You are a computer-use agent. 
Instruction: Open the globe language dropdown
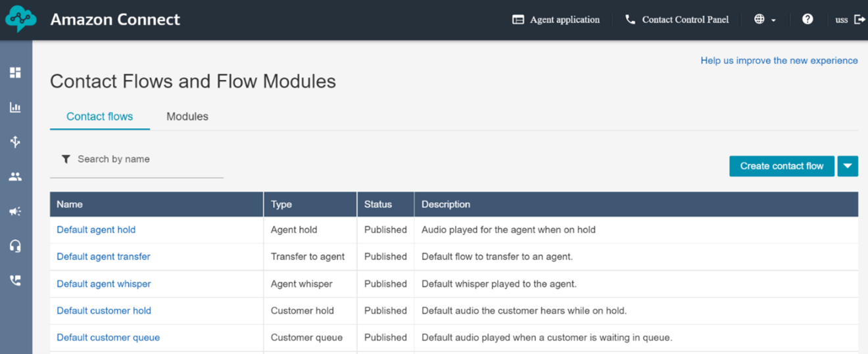point(765,20)
